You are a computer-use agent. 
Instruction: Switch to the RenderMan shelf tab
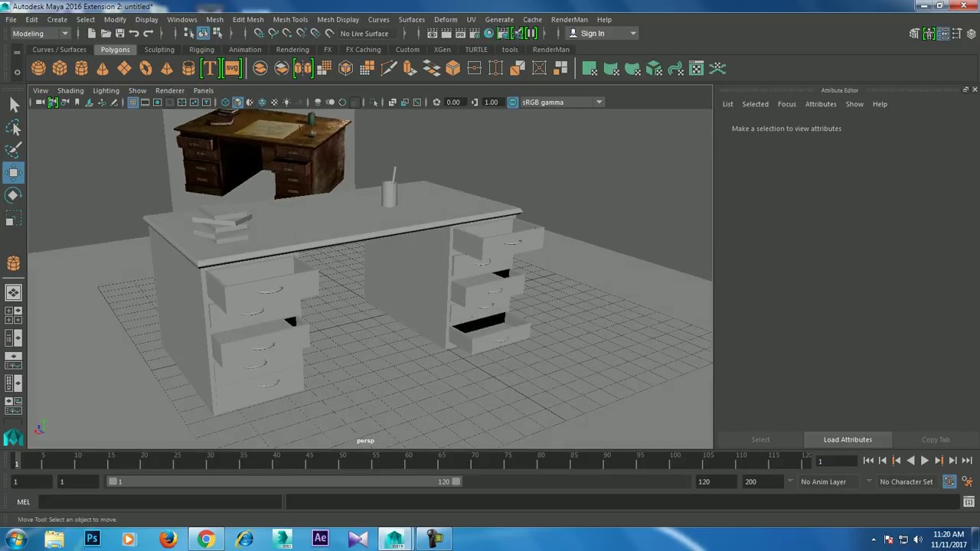pos(550,50)
